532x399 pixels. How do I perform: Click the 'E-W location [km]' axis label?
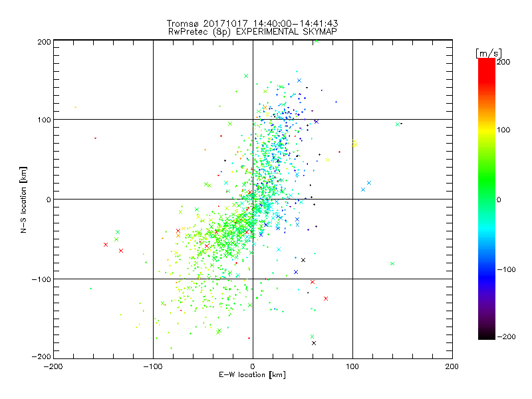pos(252,374)
